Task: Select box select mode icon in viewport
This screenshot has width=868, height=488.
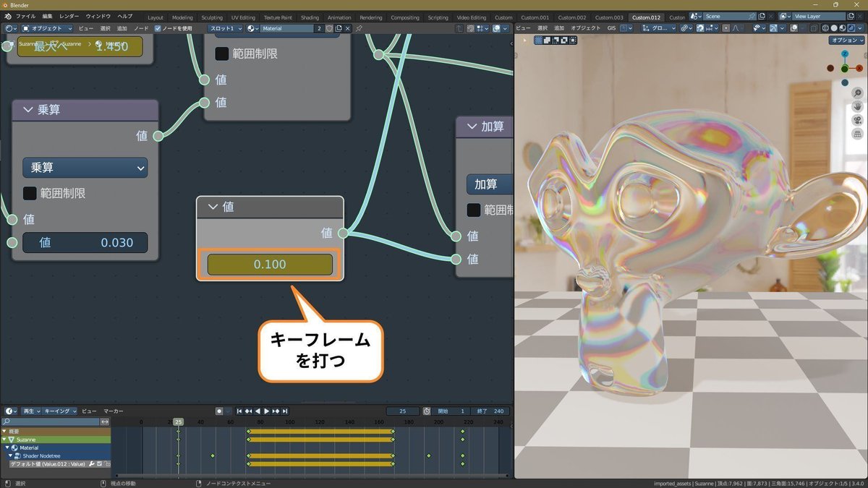Action: (539, 40)
